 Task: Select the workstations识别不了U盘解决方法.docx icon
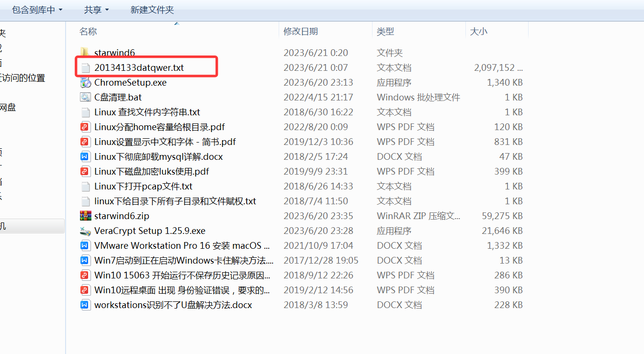(85, 305)
